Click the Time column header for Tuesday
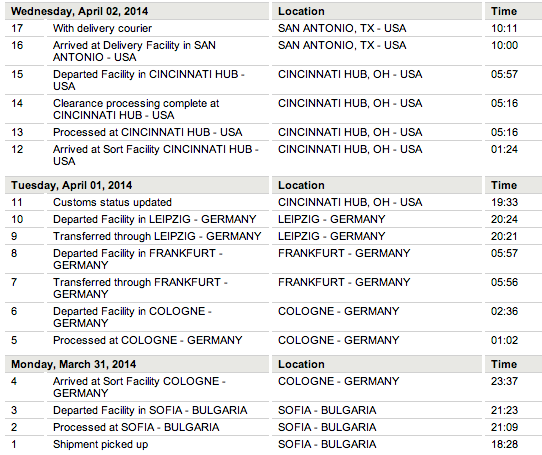Image resolution: width=542 pixels, height=455 pixels. click(504, 185)
